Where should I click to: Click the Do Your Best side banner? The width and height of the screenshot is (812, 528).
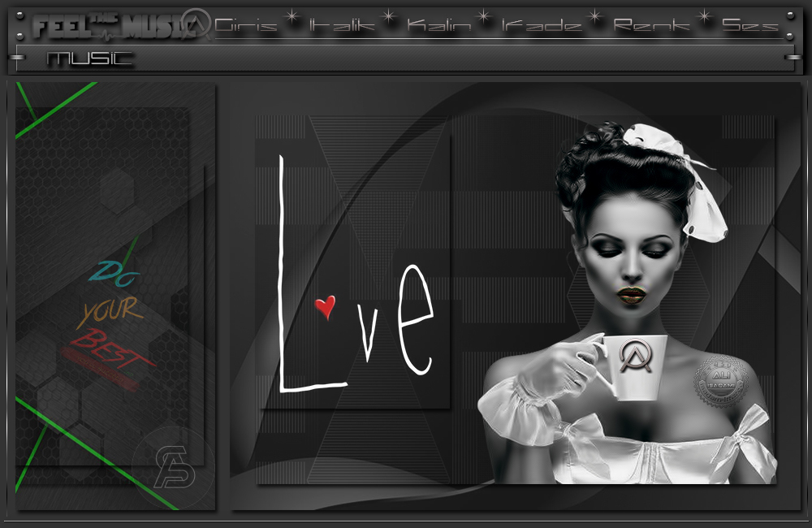tap(115, 296)
